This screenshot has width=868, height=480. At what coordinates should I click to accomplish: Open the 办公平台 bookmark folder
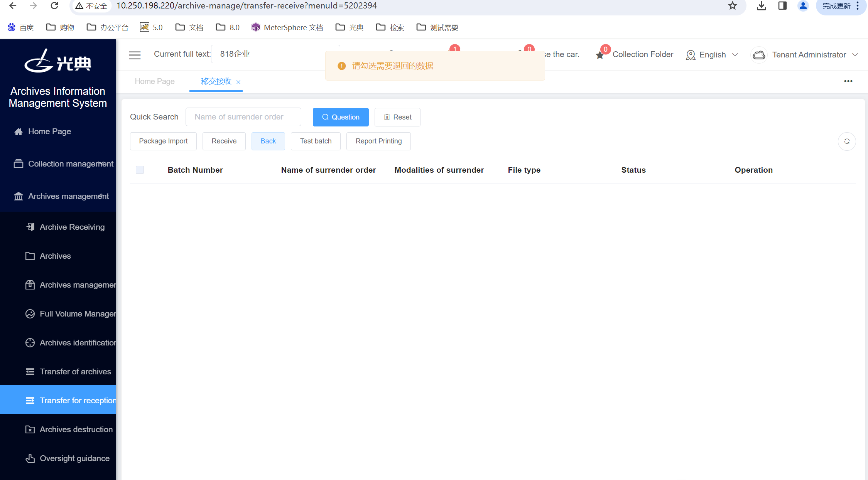(108, 27)
